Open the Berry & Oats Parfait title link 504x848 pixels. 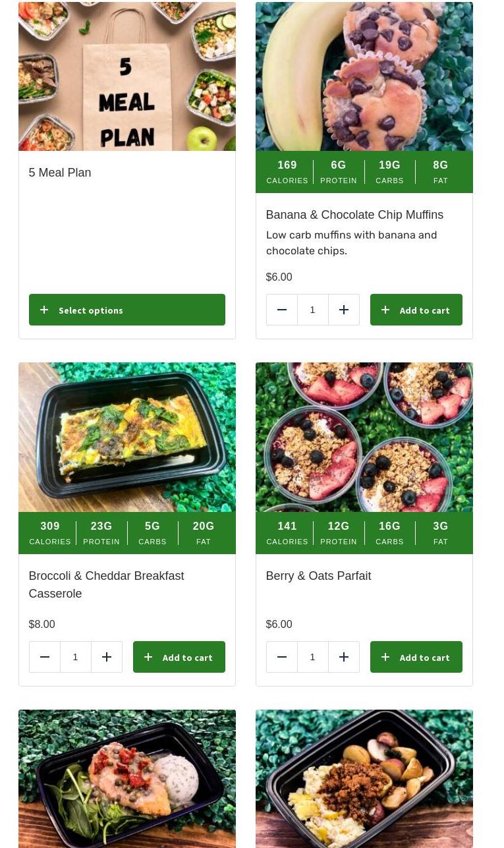(x=318, y=576)
